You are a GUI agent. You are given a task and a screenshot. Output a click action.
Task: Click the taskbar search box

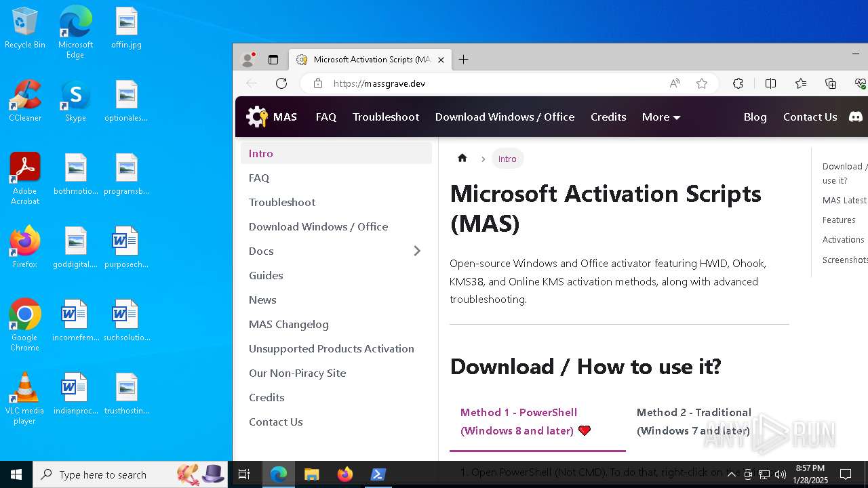point(132,474)
